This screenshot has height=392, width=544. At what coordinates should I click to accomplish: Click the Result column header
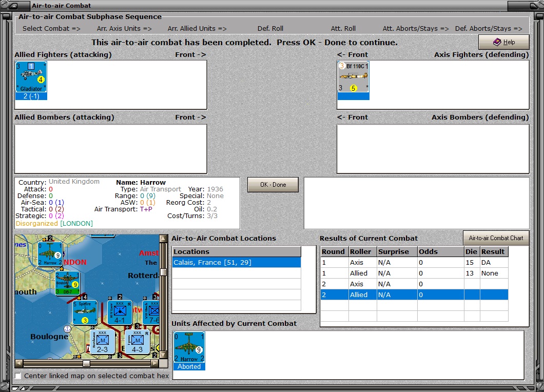click(494, 251)
